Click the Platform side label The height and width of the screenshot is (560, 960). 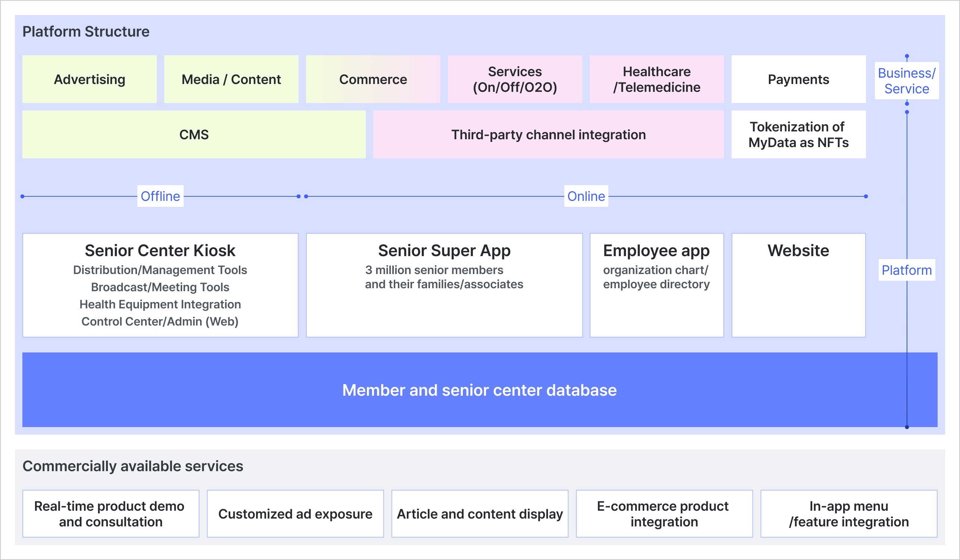(907, 270)
